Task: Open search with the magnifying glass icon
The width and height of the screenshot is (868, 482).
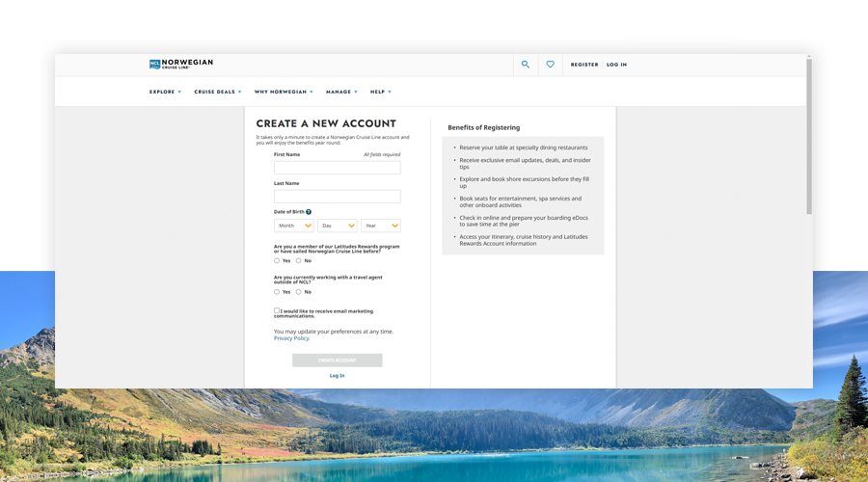Action: [526, 65]
